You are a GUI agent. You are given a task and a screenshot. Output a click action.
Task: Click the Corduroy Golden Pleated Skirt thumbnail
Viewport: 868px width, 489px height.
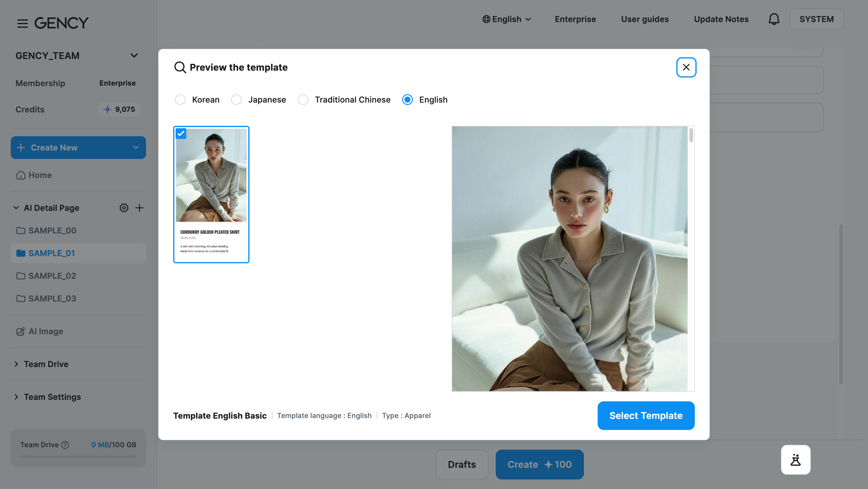point(211,194)
